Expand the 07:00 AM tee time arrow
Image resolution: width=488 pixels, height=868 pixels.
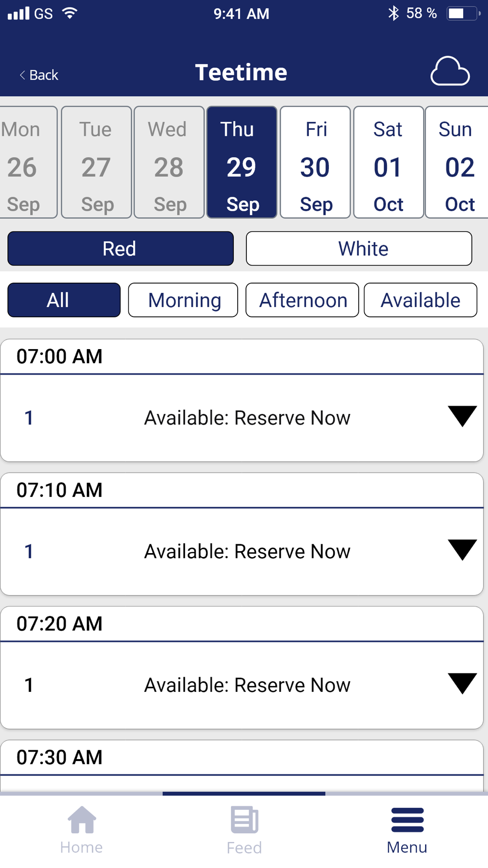[462, 416]
